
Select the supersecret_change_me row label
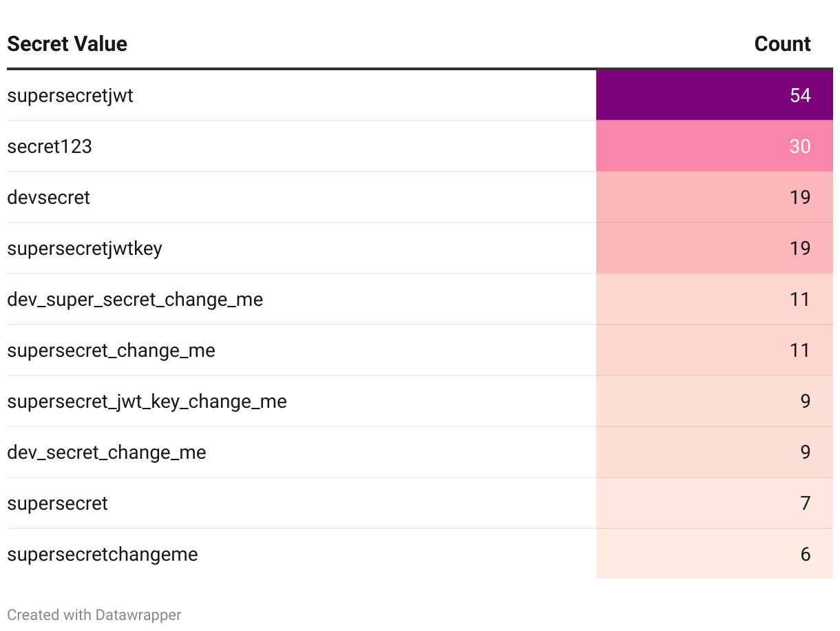[111, 351]
